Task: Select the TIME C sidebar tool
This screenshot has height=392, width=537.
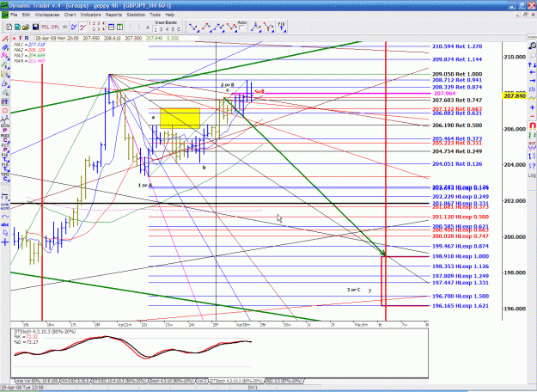Action: click(5, 176)
